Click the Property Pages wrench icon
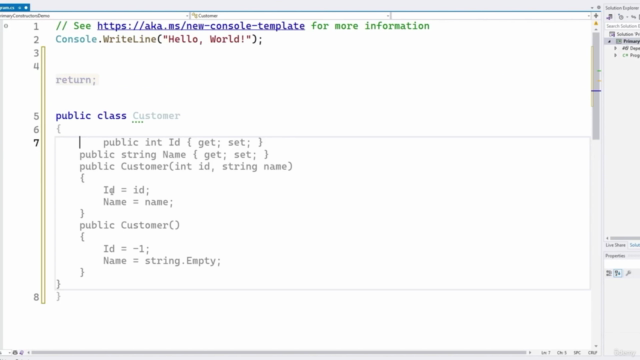The height and width of the screenshot is (360, 640). (629, 273)
